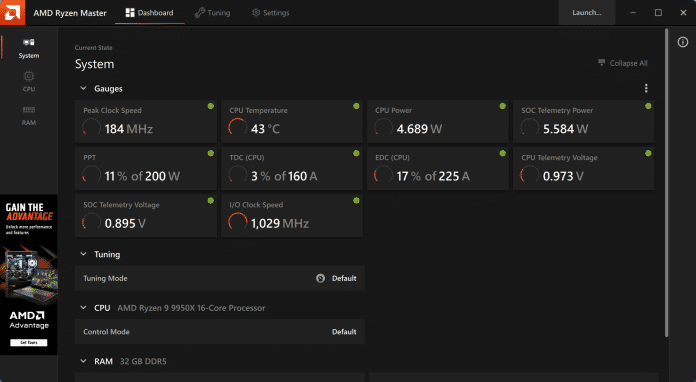Select System in the sidebar
The width and height of the screenshot is (696, 382).
(29, 48)
